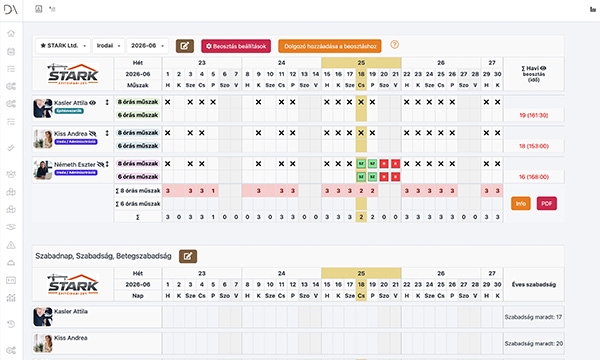Click the checkmark icon in the sidebar
Image resolution: width=600 pixels, height=360 pixels.
(x=11, y=148)
